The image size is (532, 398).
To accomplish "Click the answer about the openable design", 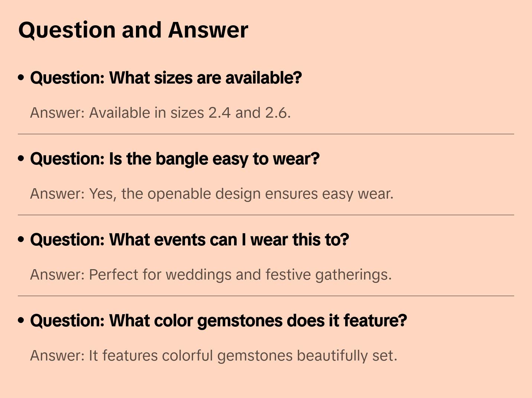I will point(211,194).
